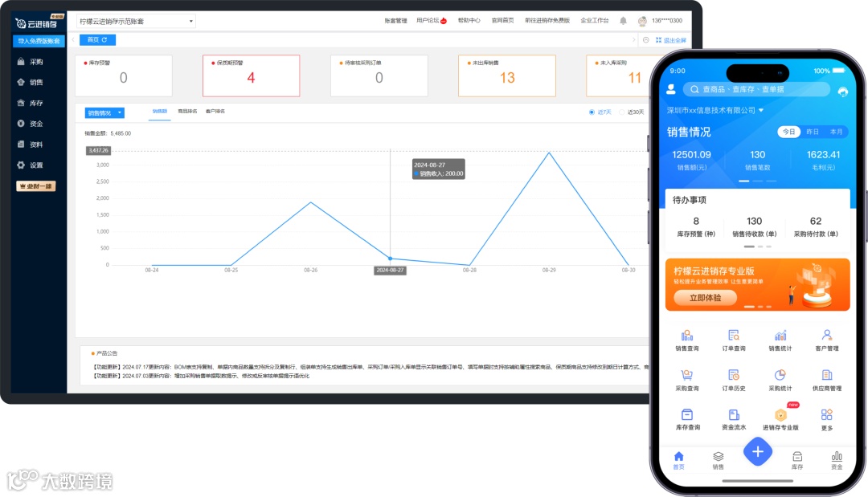Image resolution: width=868 pixels, height=497 pixels.
Task: Expand the 深圳市xx信息技术有限公司 company dropdown on phone
Action: point(715,110)
